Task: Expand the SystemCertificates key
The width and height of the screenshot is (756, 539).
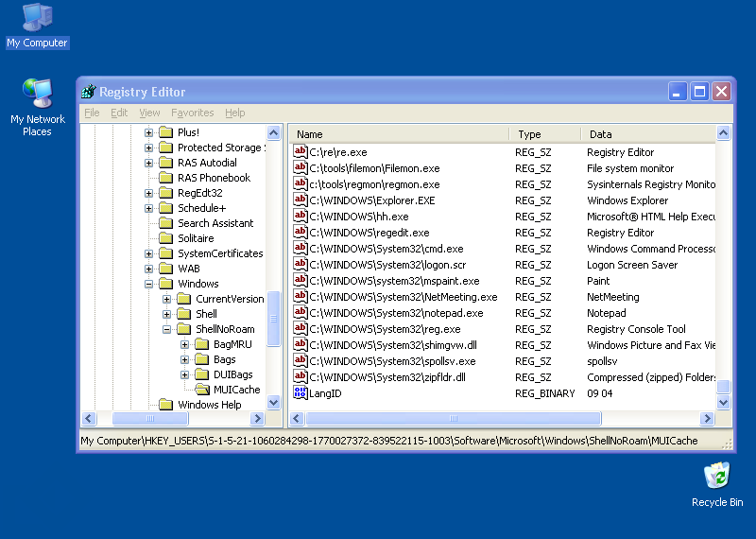Action: pyautogui.click(x=148, y=253)
